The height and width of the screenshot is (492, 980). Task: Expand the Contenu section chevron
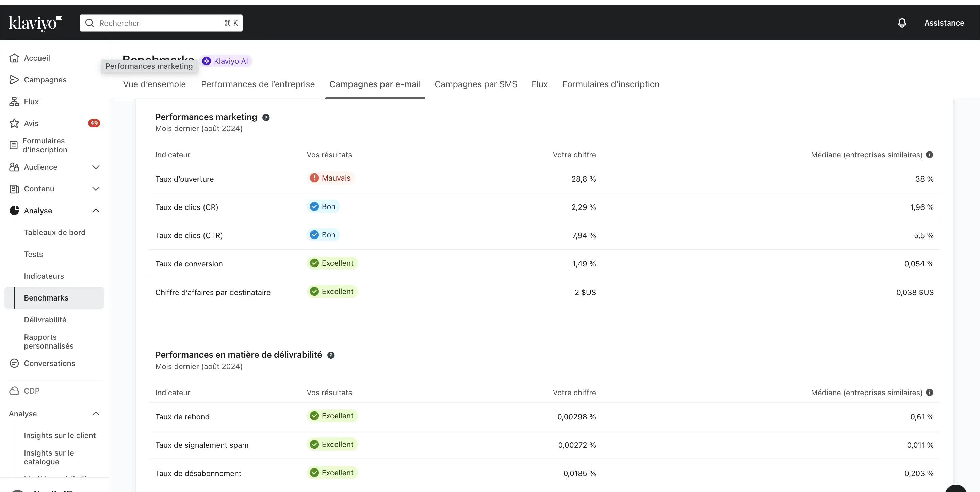click(x=96, y=189)
